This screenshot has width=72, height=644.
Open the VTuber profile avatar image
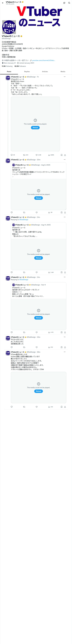coord(9,27)
